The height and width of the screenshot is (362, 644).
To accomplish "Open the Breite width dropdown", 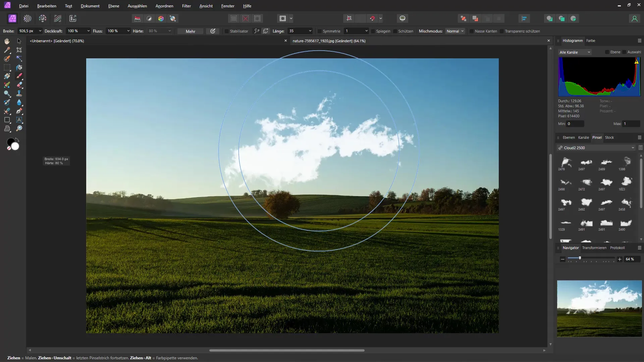I will (x=40, y=31).
